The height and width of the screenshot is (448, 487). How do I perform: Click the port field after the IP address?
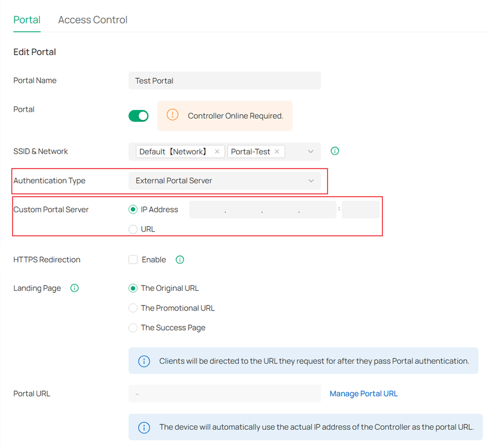360,210
